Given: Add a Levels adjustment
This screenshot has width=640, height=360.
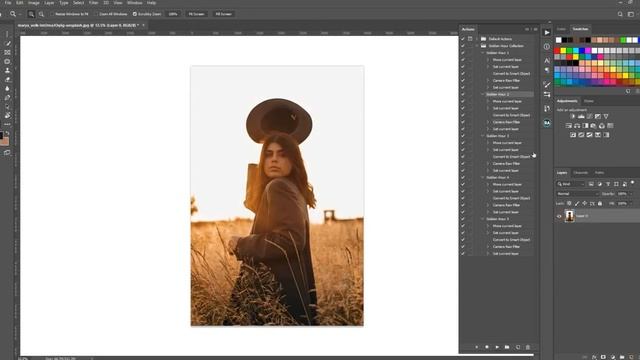Looking at the screenshot, I should point(581,116).
